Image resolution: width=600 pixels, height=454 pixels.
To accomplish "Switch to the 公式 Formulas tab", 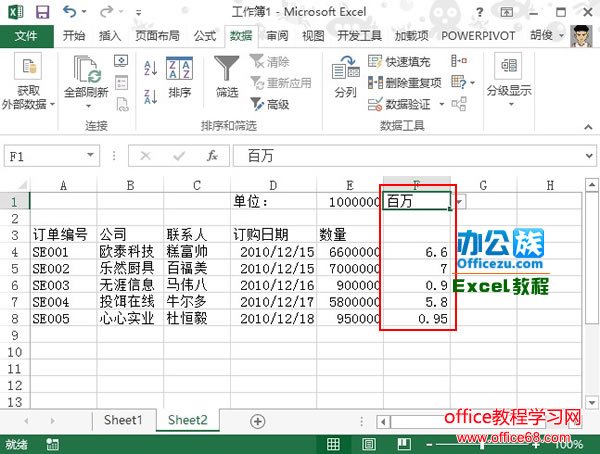I will pos(205,36).
